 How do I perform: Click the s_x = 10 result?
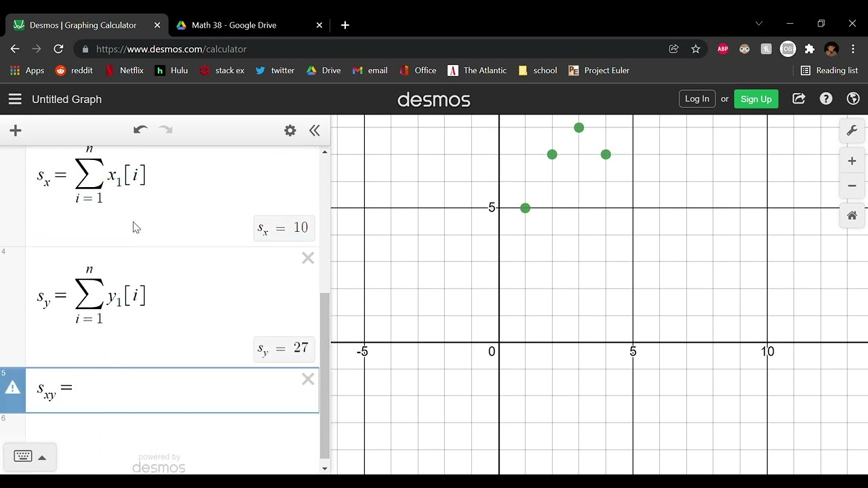point(283,228)
